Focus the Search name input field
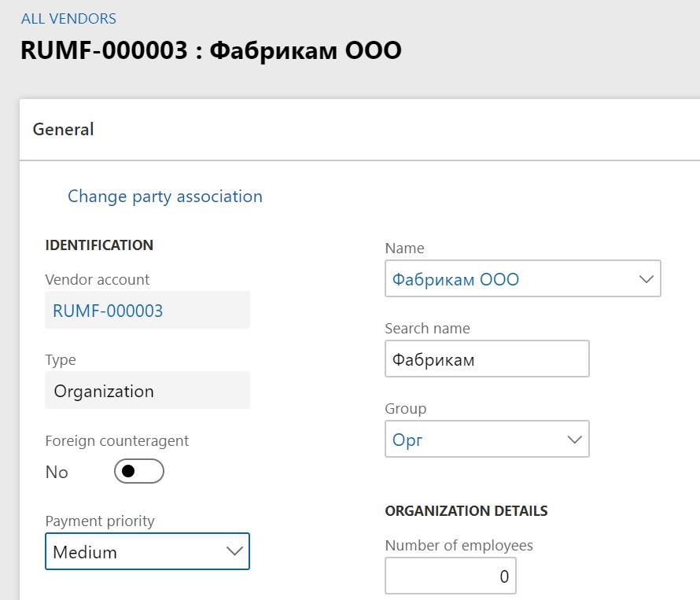This screenshot has width=700, height=600. click(486, 359)
